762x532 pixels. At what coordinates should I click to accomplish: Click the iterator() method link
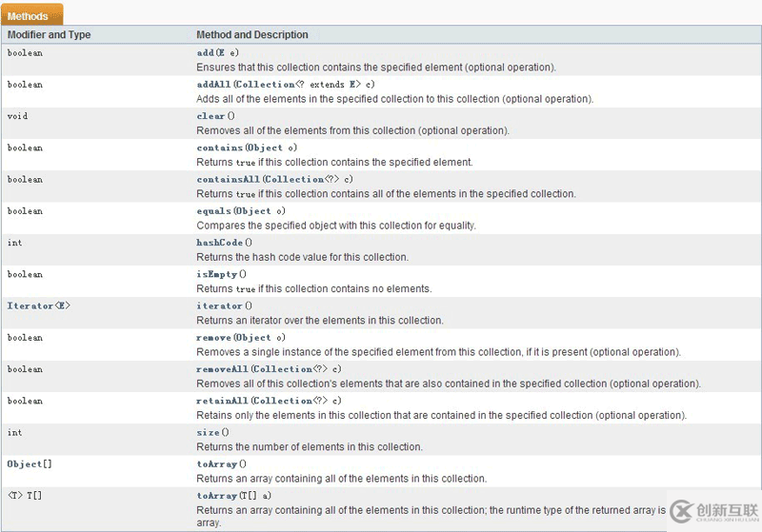click(219, 305)
